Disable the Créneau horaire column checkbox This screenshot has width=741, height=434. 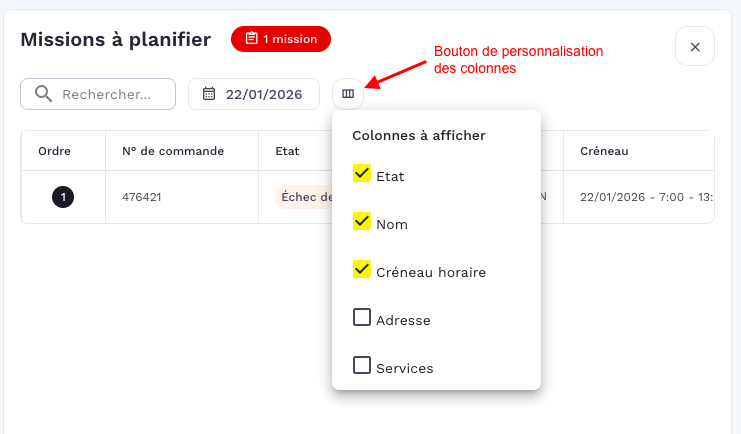pos(362,270)
